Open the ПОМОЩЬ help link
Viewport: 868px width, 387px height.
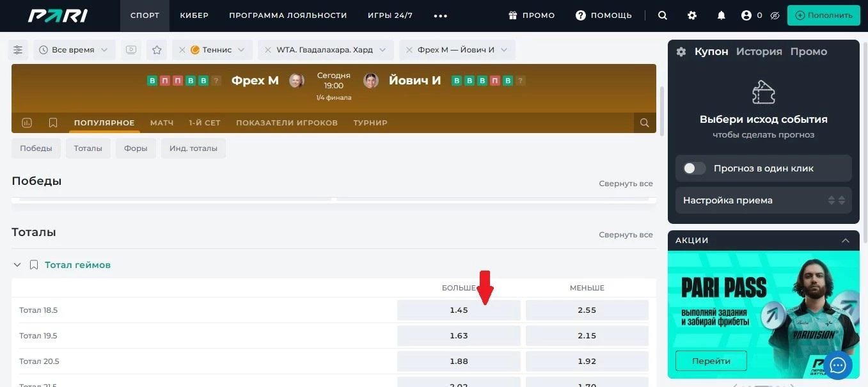pyautogui.click(x=604, y=15)
